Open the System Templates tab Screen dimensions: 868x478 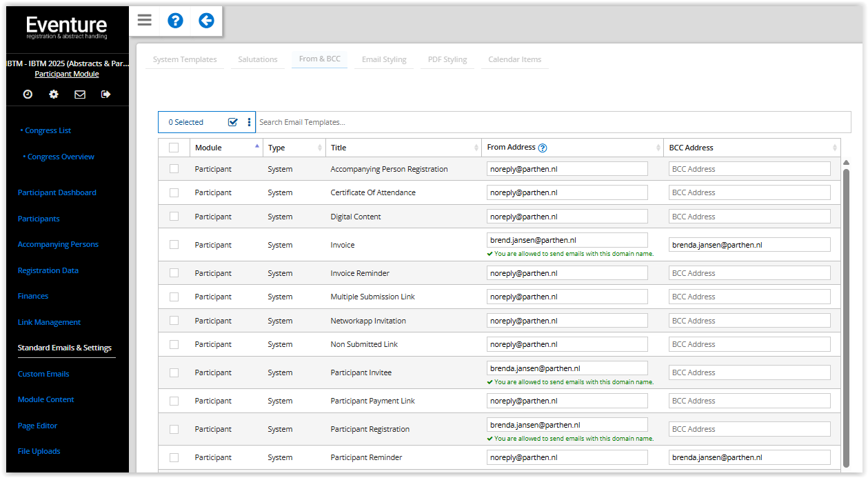185,59
